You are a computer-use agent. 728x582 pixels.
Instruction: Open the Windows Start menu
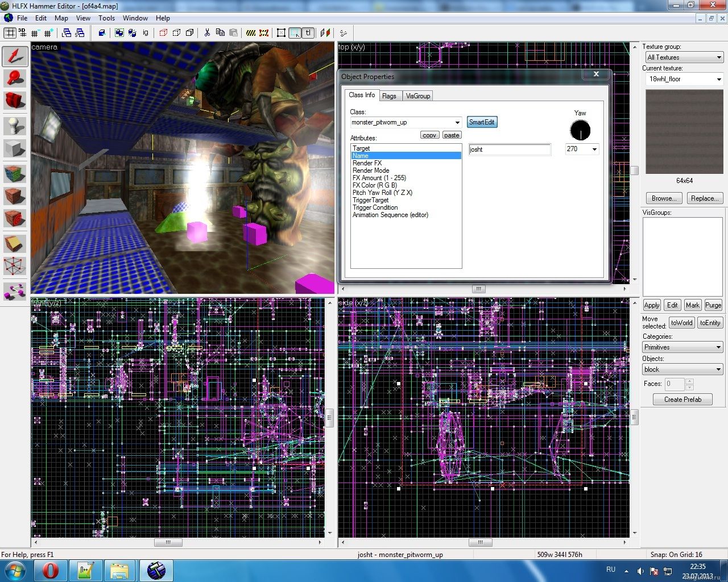pyautogui.click(x=14, y=571)
